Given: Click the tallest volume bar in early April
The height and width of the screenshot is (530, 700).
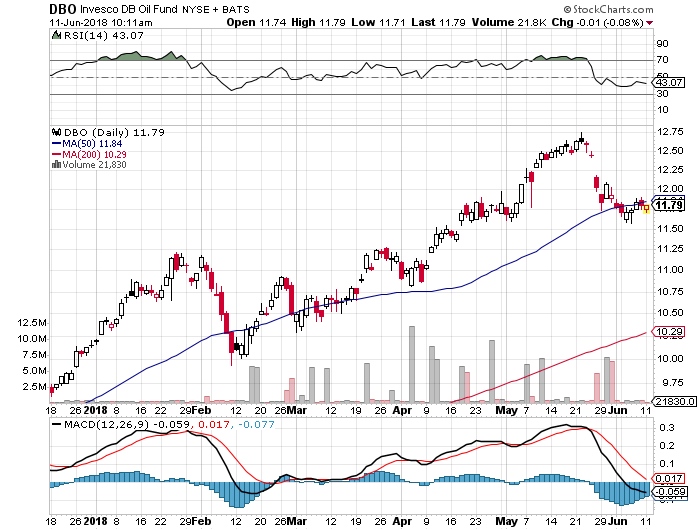Looking at the screenshot, I should tap(412, 364).
